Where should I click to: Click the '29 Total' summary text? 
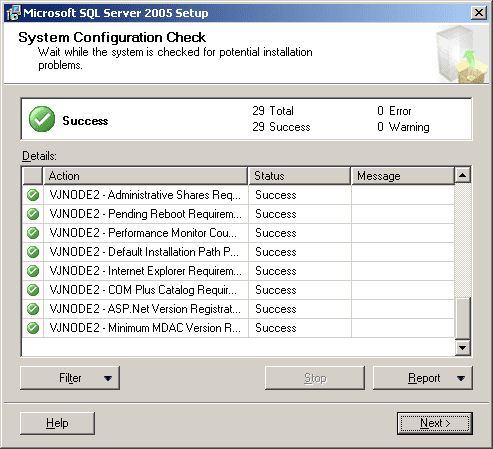pos(273,111)
